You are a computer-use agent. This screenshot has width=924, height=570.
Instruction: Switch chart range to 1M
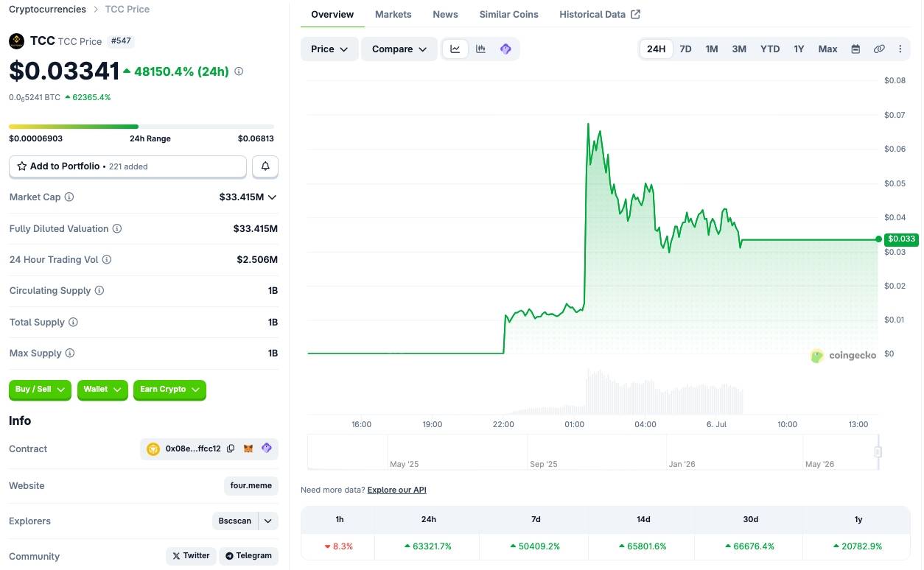(x=712, y=49)
